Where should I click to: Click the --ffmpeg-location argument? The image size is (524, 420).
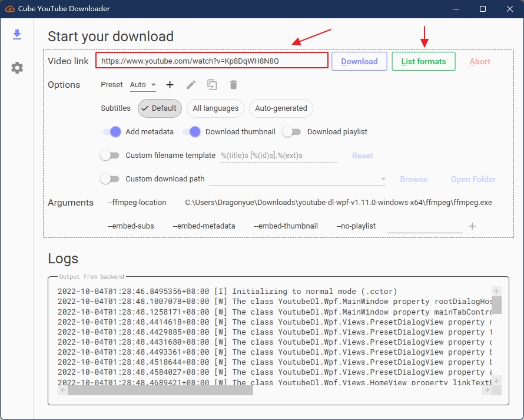(x=137, y=203)
